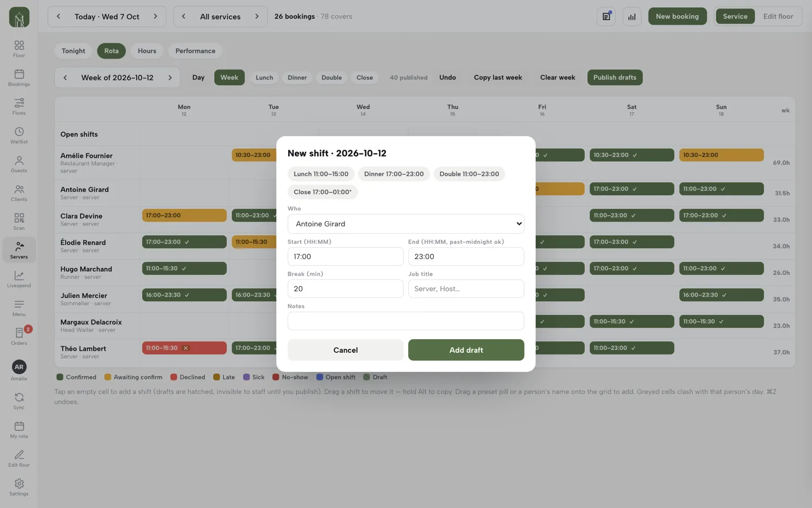The width and height of the screenshot is (812, 508).
Task: Select the Week view toggle
Action: click(x=230, y=77)
